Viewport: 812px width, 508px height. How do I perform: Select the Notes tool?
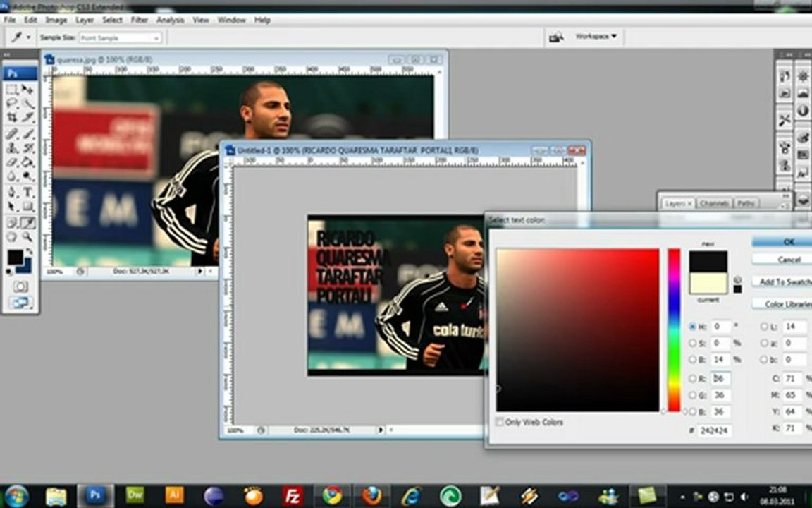[x=12, y=223]
